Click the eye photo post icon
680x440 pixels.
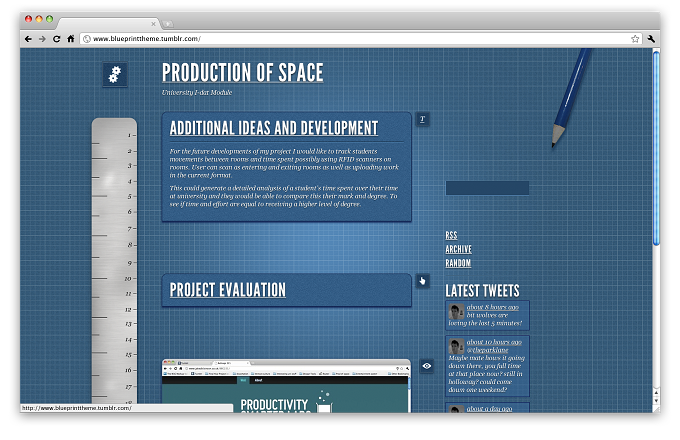tap(427, 366)
